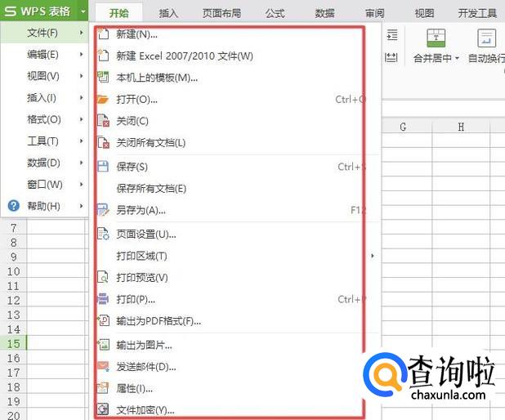Click the 合并居中 merge center icon
Viewport: 505px width, 420px height.
coord(436,38)
